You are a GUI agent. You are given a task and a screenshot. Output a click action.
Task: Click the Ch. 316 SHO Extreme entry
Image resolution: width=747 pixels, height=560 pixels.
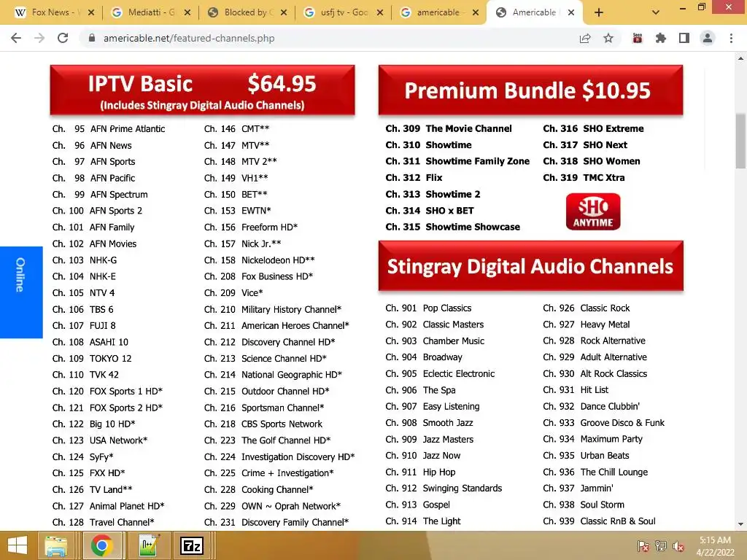[x=593, y=128]
